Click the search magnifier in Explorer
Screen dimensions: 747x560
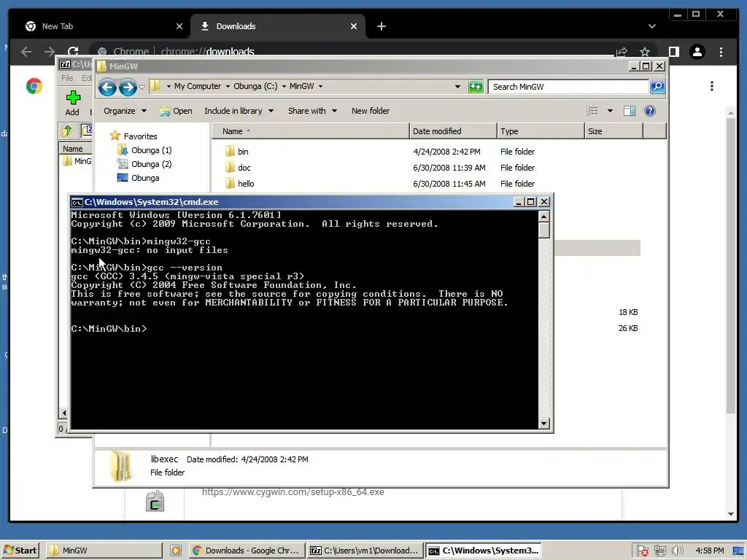pos(657,87)
